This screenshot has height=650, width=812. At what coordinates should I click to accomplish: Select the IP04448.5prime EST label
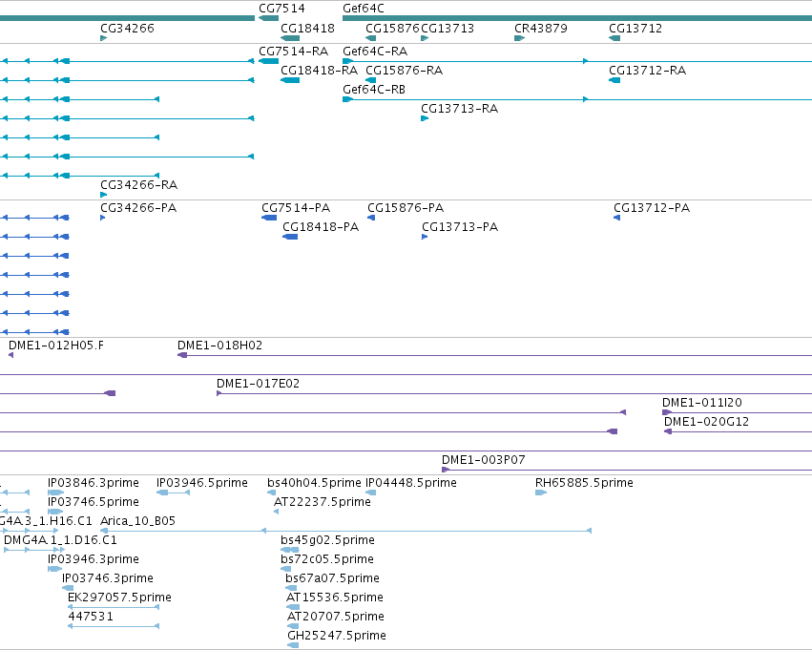click(x=411, y=483)
